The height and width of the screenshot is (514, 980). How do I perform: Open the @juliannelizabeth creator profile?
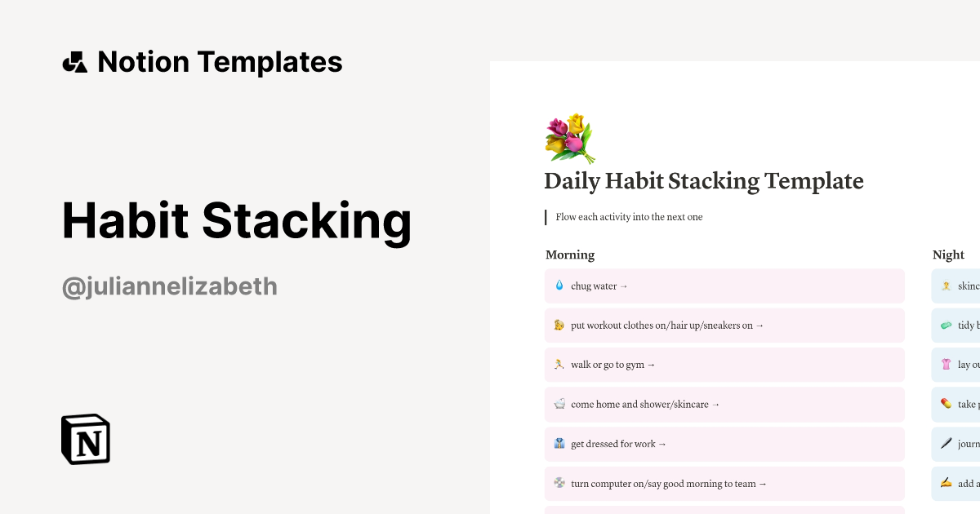pos(170,287)
